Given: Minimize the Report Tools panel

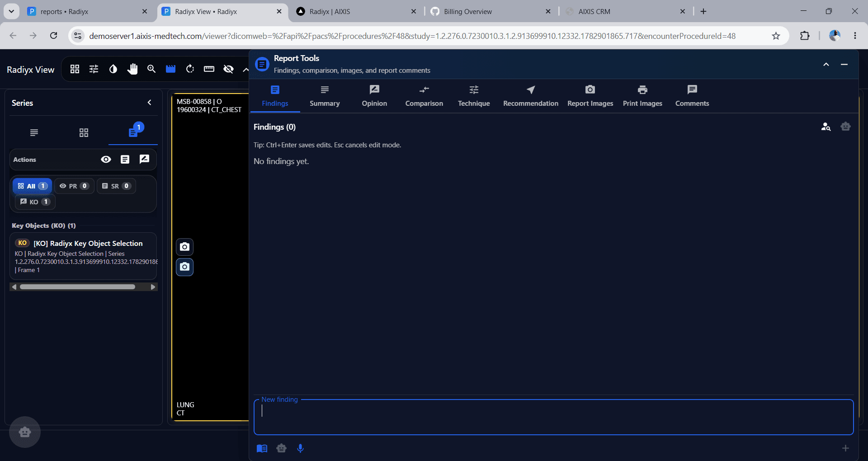Looking at the screenshot, I should tap(844, 65).
